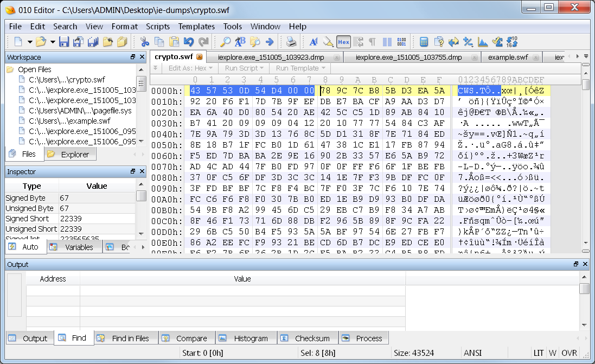Switch to the example.swf tab
595x364 pixels.
(508, 58)
